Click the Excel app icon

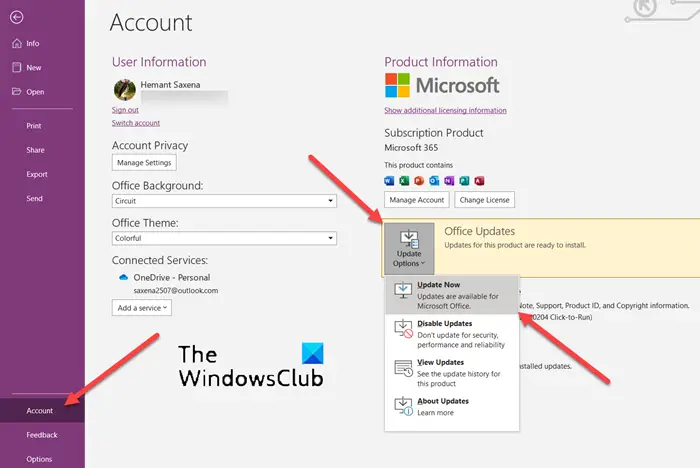click(x=404, y=181)
